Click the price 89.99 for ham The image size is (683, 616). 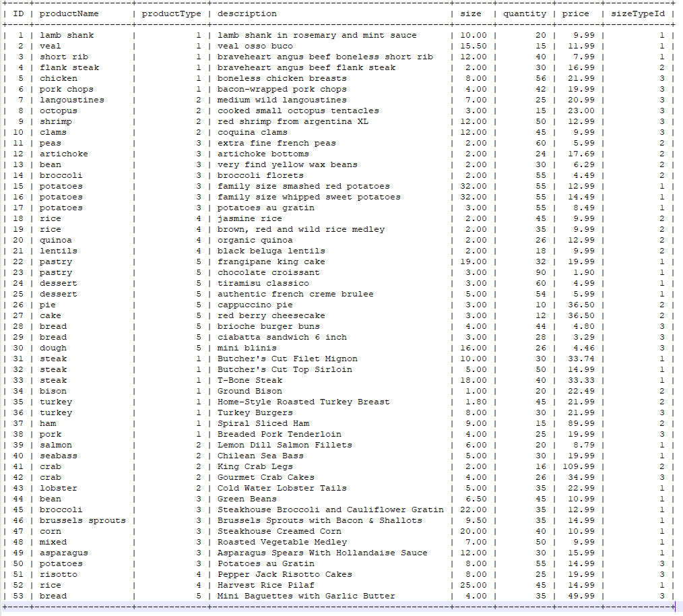(581, 424)
